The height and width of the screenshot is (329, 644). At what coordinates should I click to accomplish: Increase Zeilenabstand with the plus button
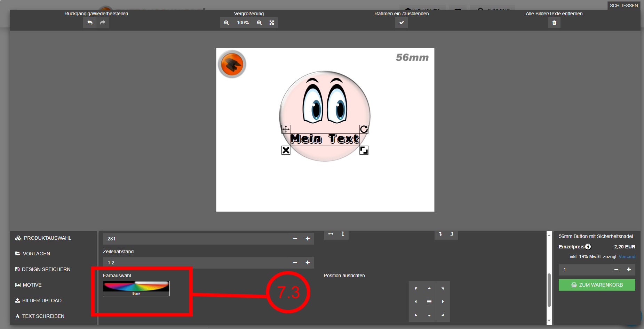coord(308,263)
